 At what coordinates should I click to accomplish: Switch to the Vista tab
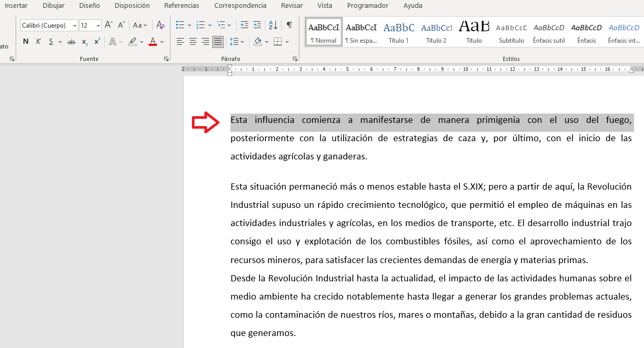point(324,6)
